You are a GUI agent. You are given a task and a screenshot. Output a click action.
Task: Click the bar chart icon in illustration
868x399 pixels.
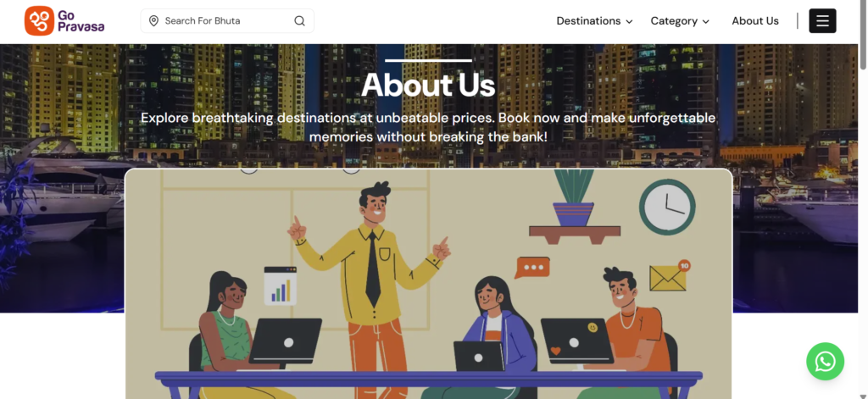pyautogui.click(x=280, y=286)
